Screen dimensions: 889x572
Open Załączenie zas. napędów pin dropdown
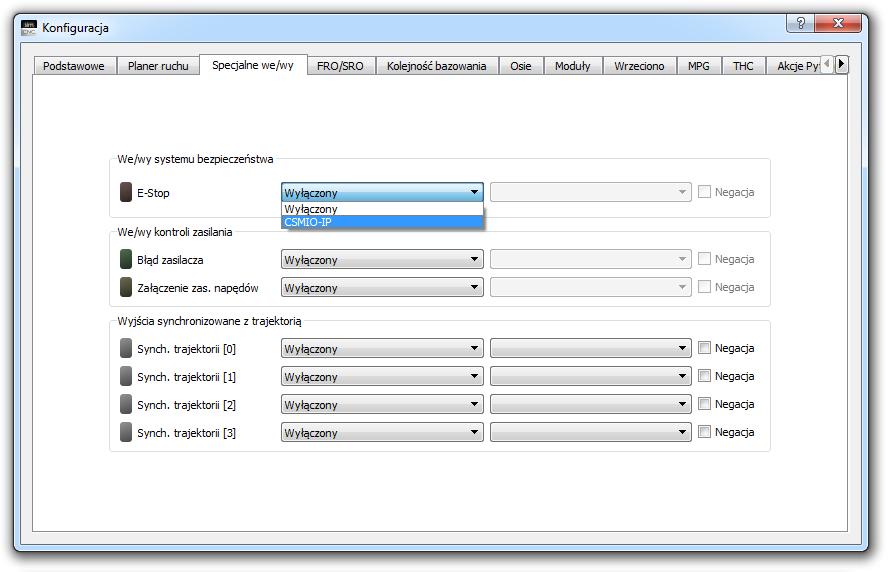[591, 287]
